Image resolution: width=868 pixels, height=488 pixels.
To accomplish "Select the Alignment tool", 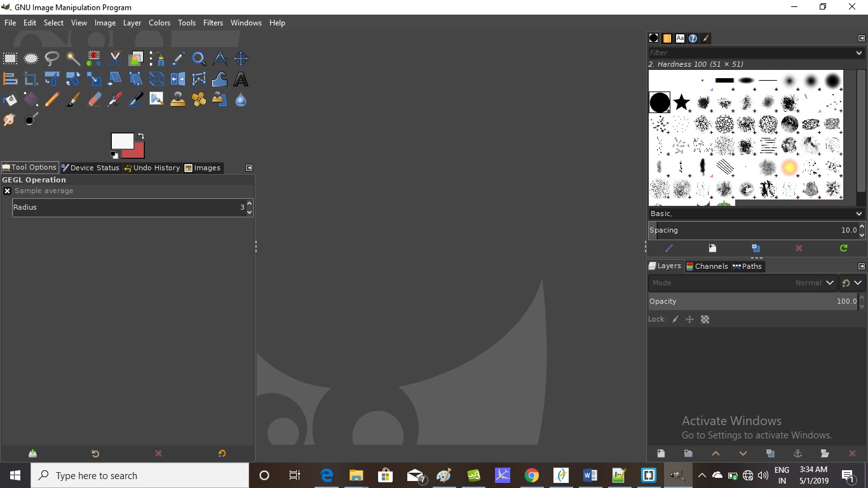I will coord(10,79).
